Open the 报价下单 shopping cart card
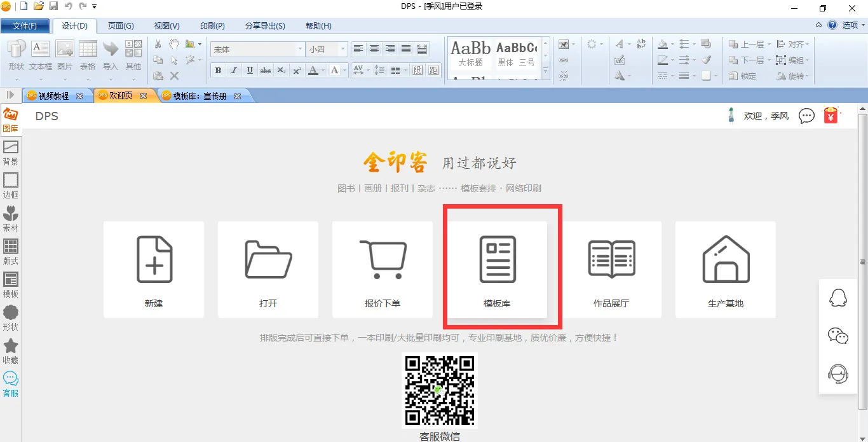This screenshot has height=442, width=868. pyautogui.click(x=383, y=270)
